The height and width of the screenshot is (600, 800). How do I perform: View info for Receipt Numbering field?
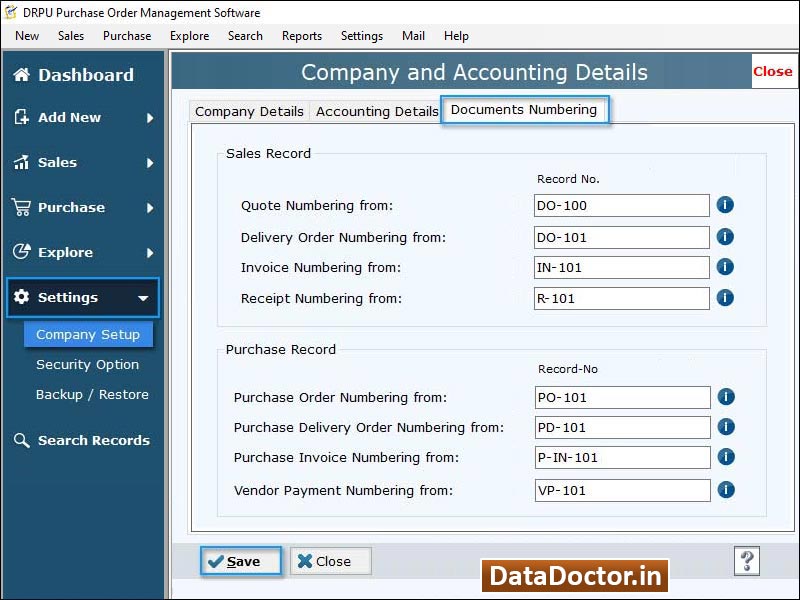[x=725, y=298]
